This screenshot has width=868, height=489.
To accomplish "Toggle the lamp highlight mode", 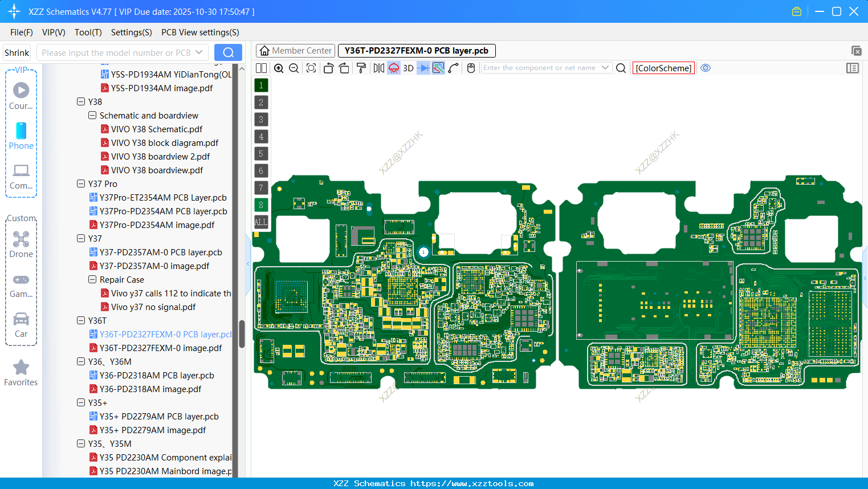I will click(x=393, y=68).
